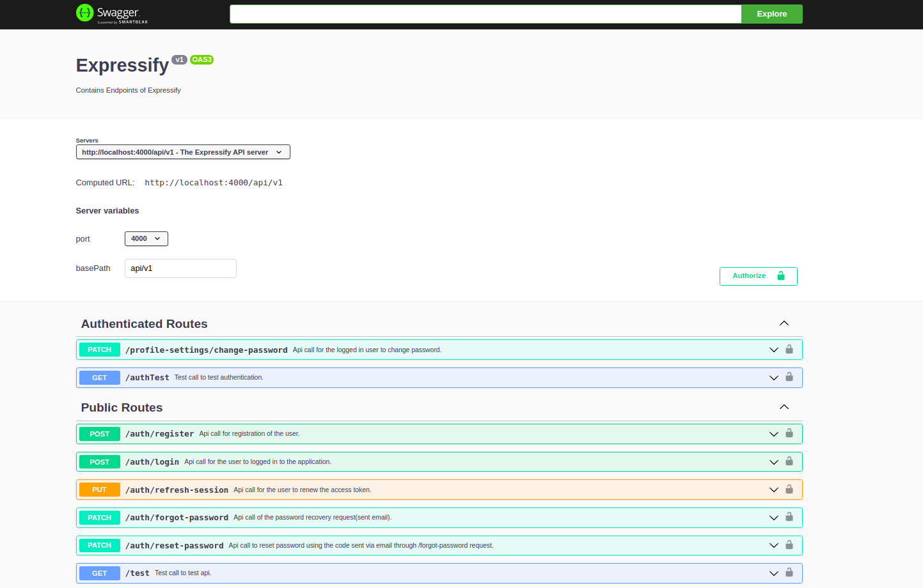
Task: Focus the API URL field in the header
Action: click(x=485, y=14)
